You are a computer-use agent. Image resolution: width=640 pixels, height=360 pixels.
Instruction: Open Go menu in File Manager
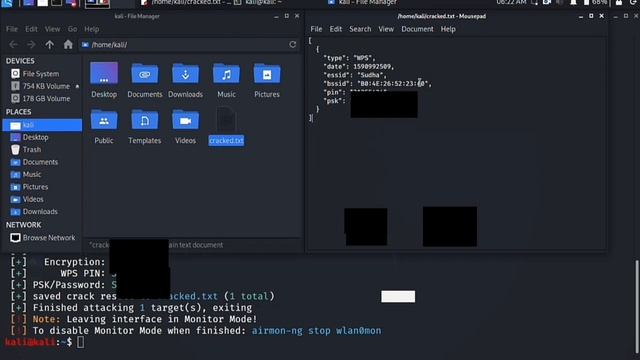[x=72, y=29]
